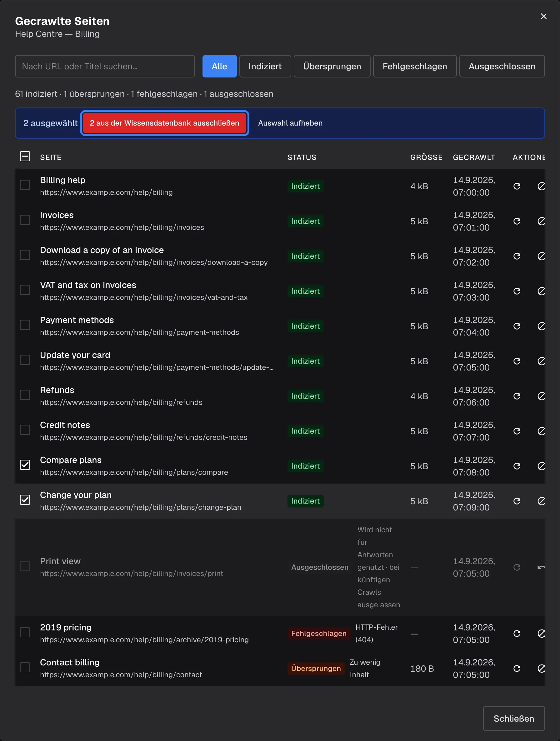Exclude the Update your card page
Image resolution: width=560 pixels, height=741 pixels.
[x=541, y=361]
